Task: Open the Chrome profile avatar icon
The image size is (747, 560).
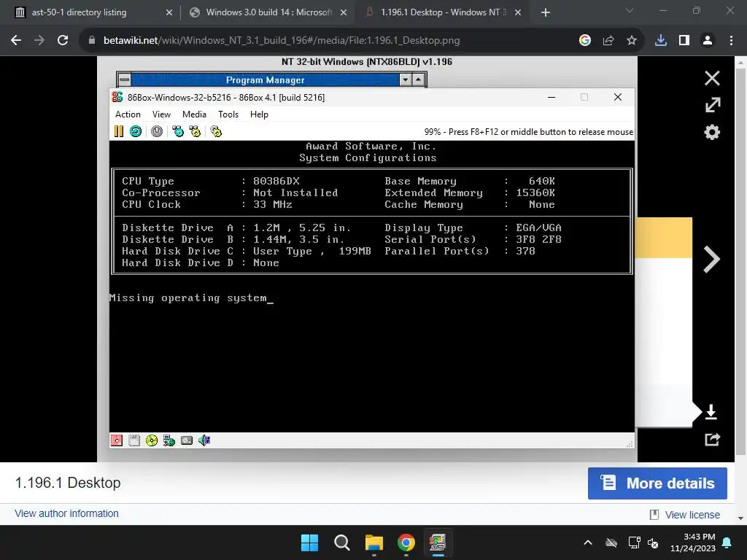Action: pos(708,41)
